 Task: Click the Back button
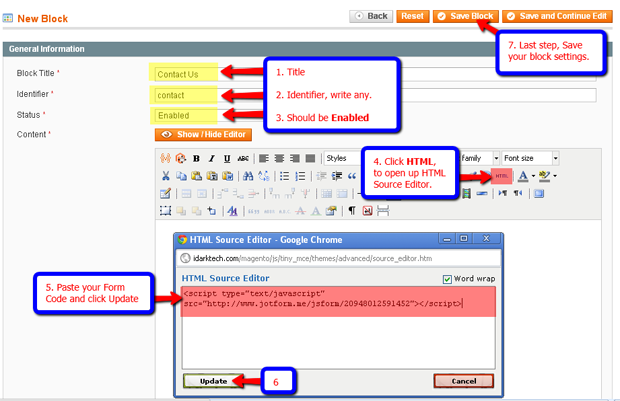pos(371,16)
